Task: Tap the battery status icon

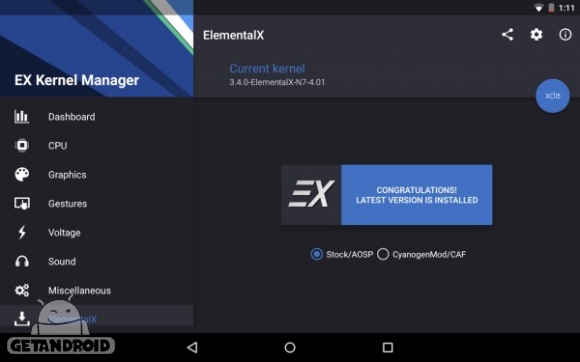Action: (x=551, y=7)
